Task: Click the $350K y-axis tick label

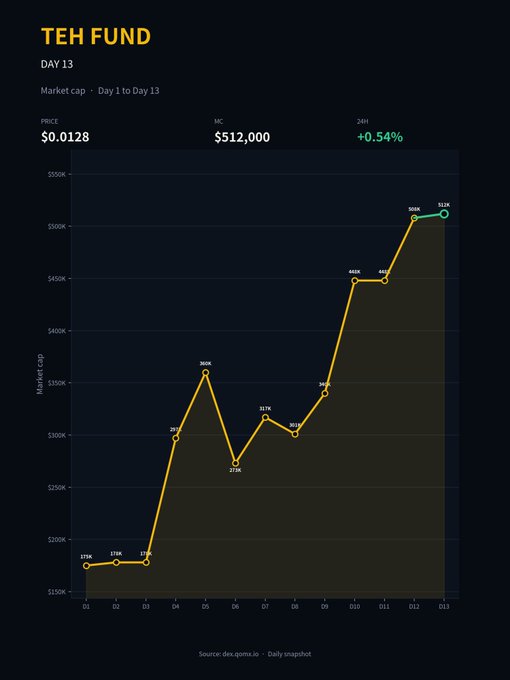Action: tap(57, 383)
